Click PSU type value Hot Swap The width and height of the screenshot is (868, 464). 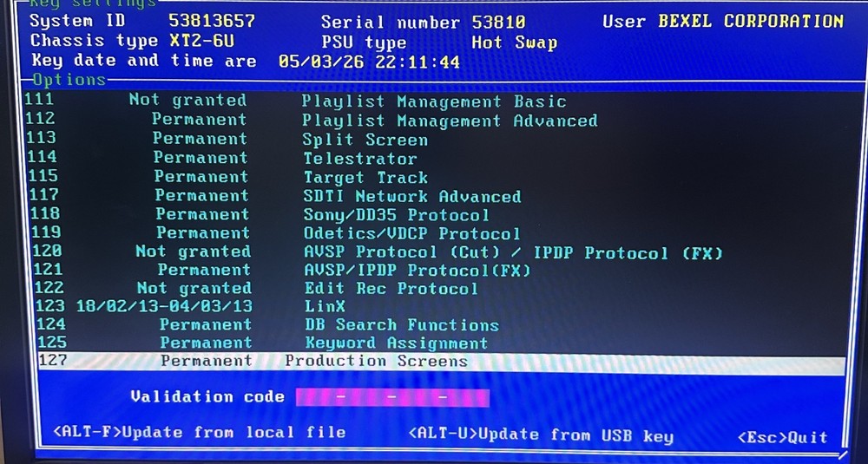(x=514, y=42)
